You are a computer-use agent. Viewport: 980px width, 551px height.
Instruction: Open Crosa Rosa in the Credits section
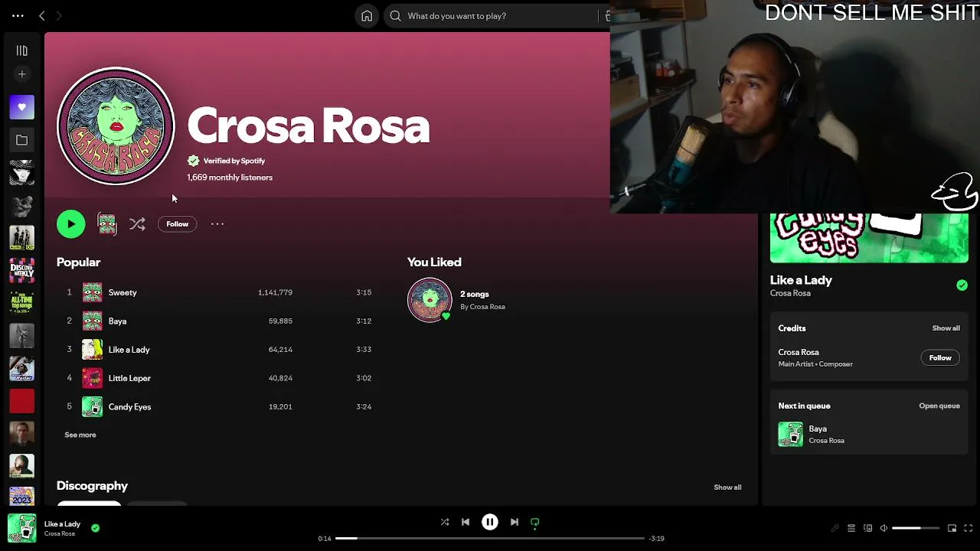tap(799, 352)
